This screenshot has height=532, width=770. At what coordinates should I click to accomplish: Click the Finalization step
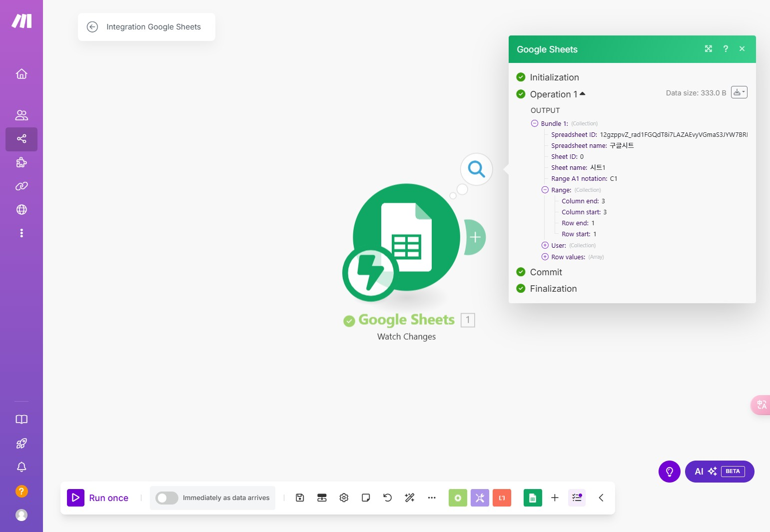[554, 289]
